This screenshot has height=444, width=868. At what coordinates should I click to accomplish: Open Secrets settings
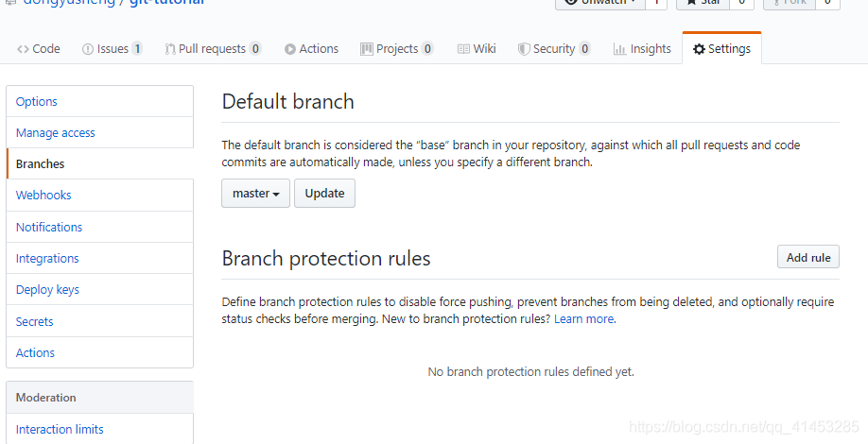click(99, 321)
